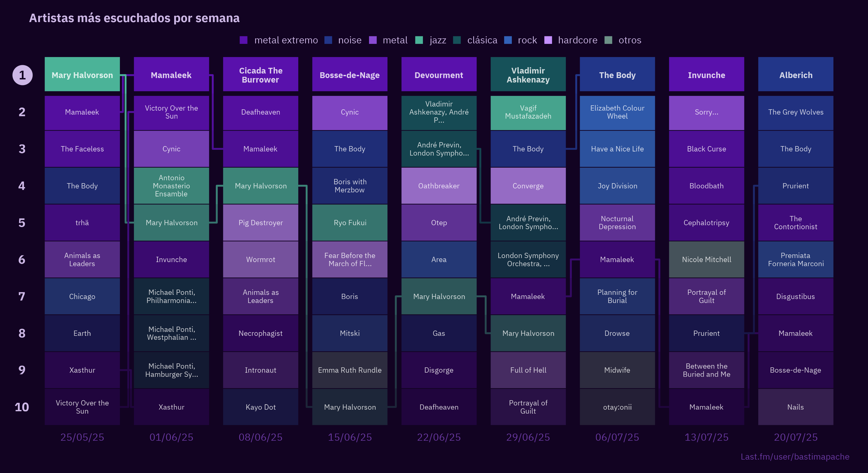The image size is (868, 473).
Task: Click the Nicole Mitchell cell
Action: 706,259
